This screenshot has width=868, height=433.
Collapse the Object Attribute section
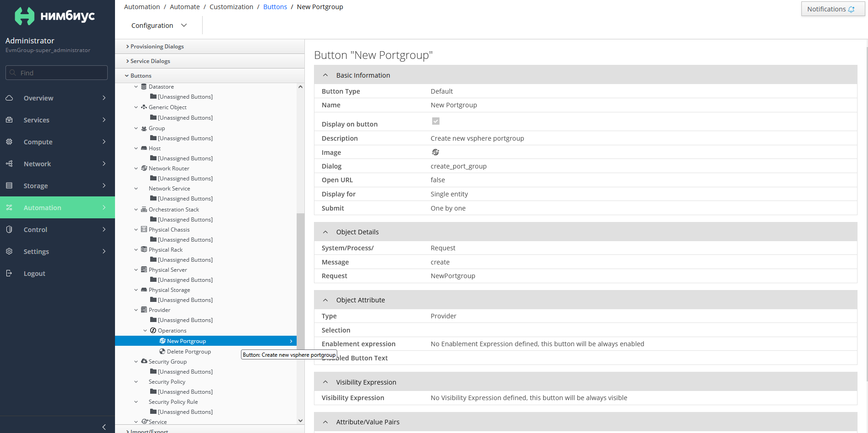[x=325, y=300]
